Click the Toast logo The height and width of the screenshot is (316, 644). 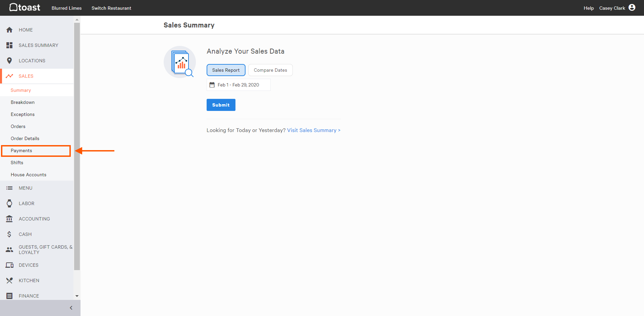(24, 7)
